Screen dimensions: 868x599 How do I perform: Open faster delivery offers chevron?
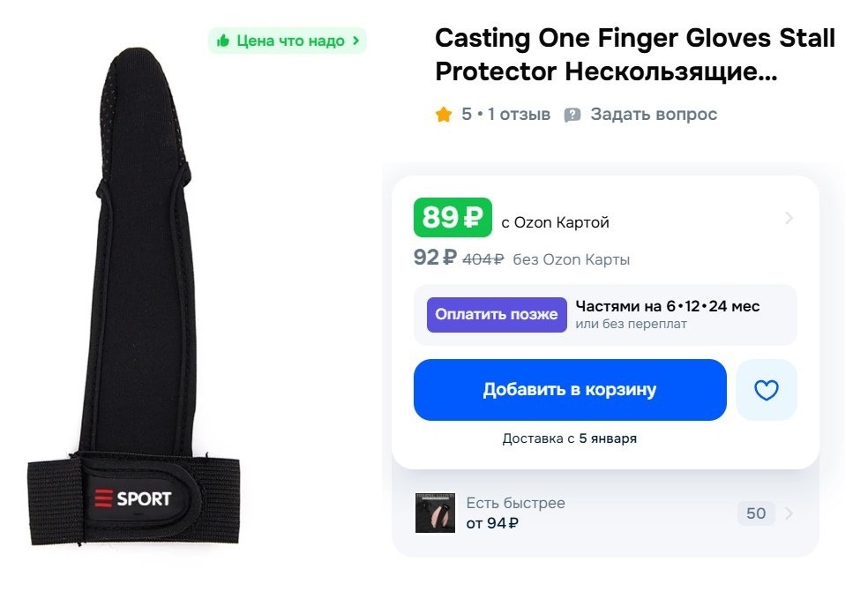click(x=789, y=513)
